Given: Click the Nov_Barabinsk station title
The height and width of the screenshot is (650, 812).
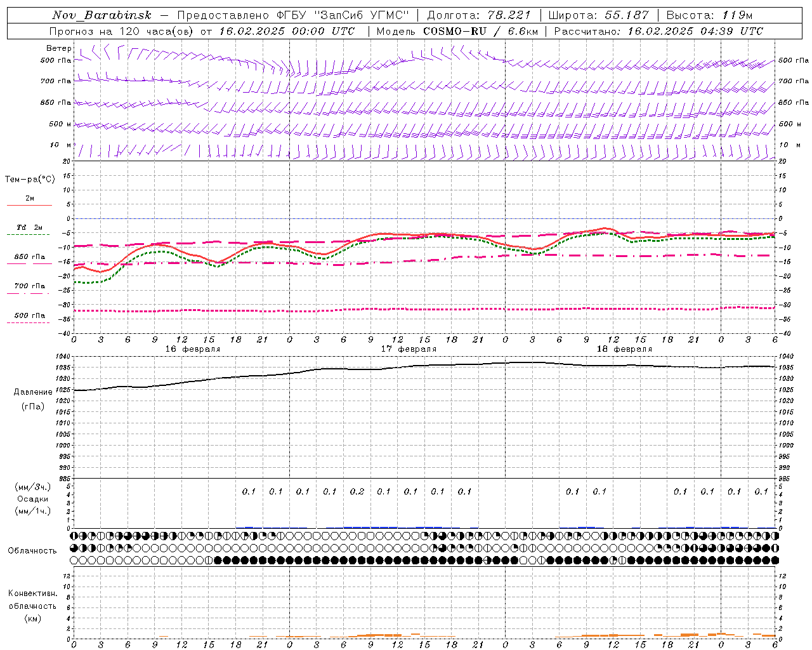Looking at the screenshot, I should pos(101,15).
